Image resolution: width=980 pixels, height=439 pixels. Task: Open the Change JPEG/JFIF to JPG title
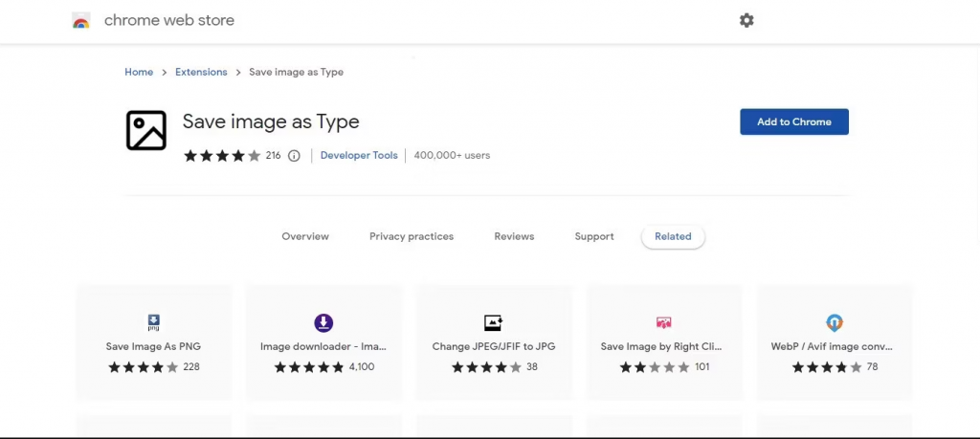[494, 346]
